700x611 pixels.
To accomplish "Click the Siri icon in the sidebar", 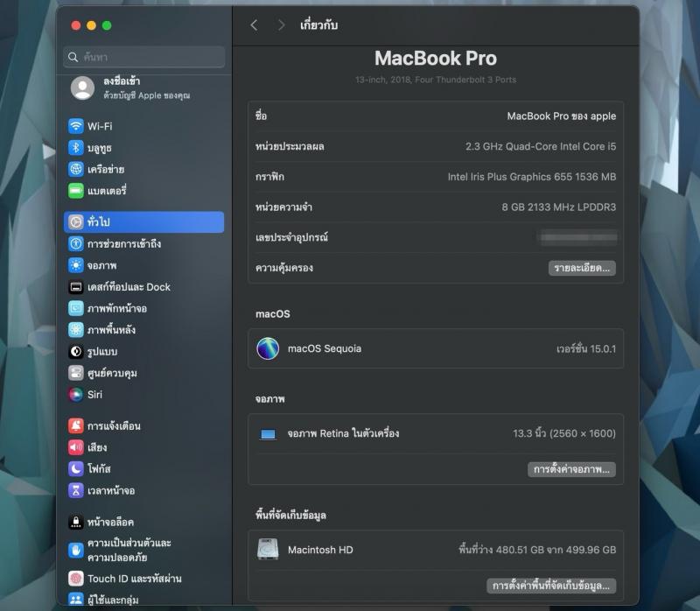I will tap(76, 395).
